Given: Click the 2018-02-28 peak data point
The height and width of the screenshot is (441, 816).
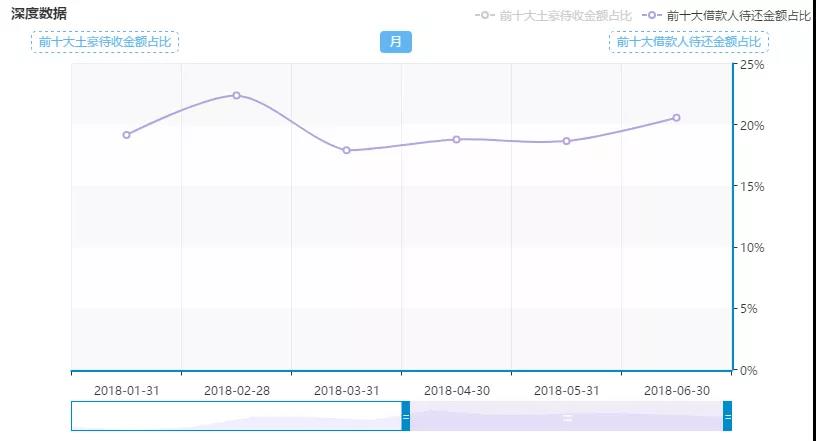Looking at the screenshot, I should pos(236,95).
